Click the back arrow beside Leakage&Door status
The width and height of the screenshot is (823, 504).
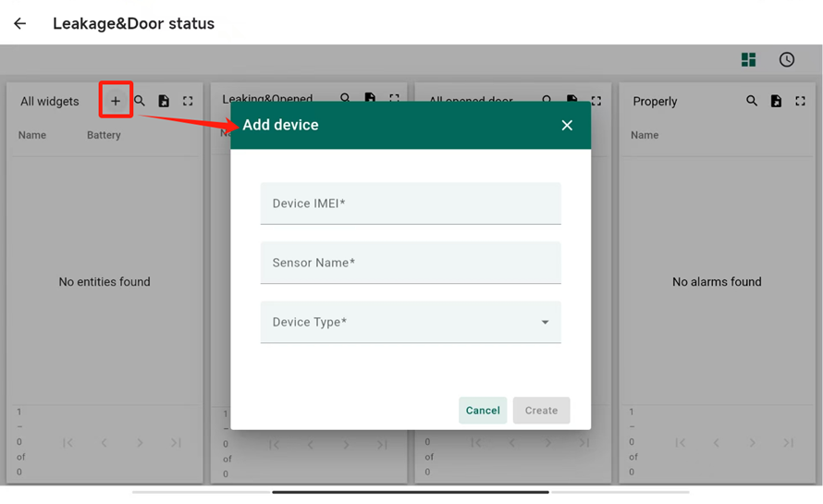click(19, 24)
